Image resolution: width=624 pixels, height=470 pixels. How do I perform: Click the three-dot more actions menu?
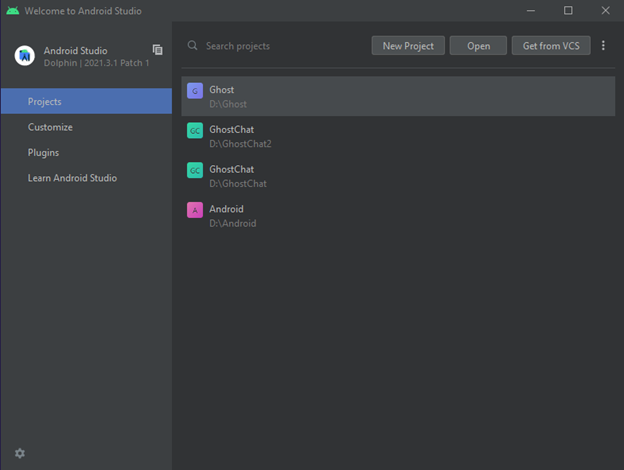point(603,45)
